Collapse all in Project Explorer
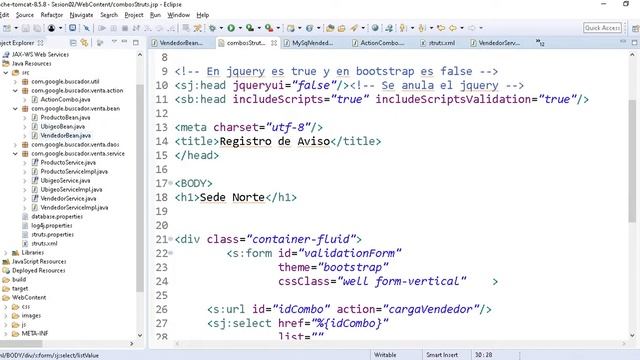 73,43
